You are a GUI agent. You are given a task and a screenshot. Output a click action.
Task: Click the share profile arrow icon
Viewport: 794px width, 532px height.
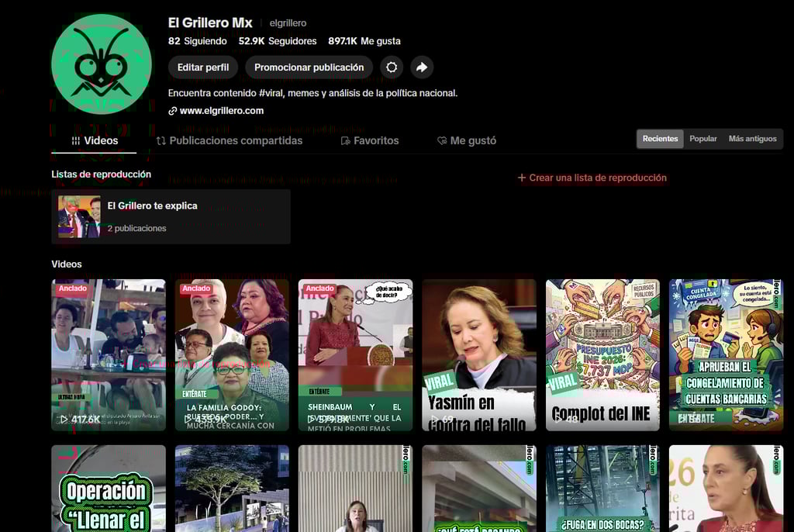pyautogui.click(x=422, y=67)
